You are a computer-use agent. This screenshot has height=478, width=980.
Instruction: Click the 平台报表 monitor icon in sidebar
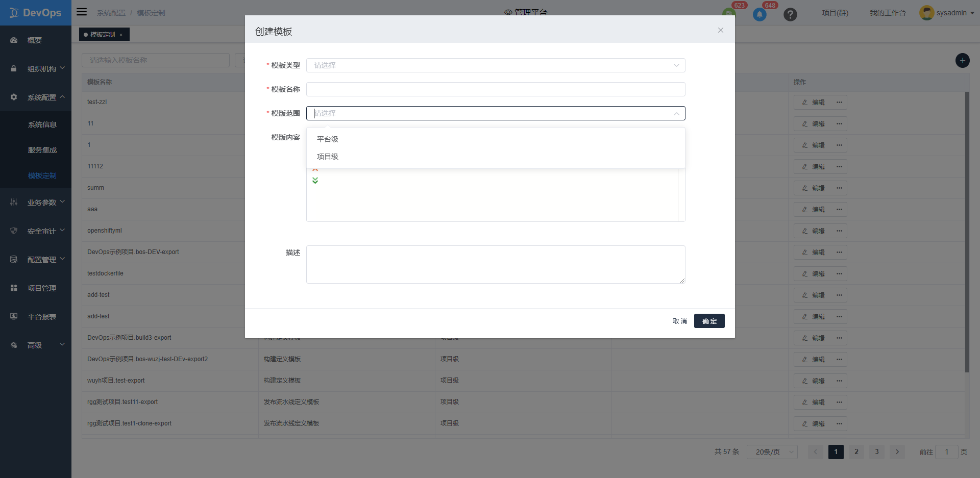[x=14, y=316]
